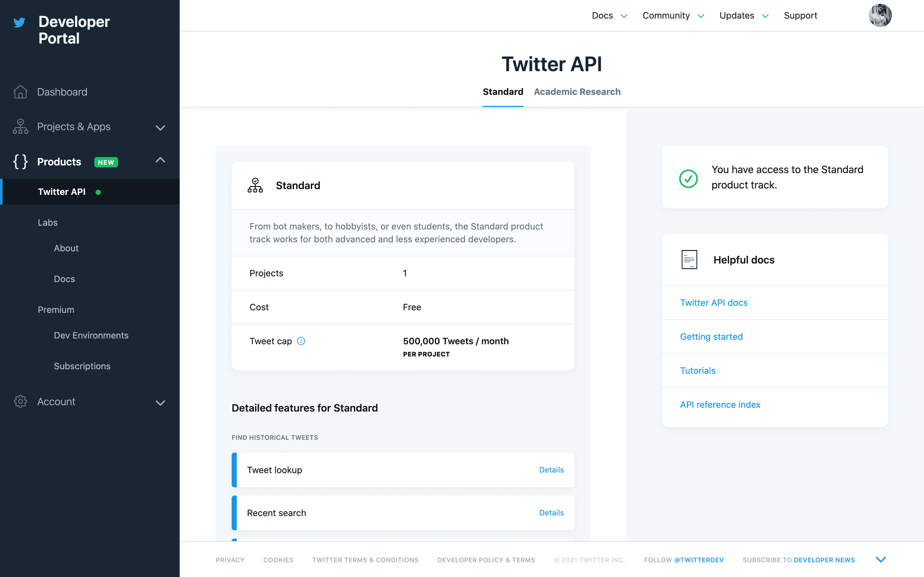This screenshot has width=924, height=577.
Task: Click the Dashboard home icon
Action: click(20, 92)
